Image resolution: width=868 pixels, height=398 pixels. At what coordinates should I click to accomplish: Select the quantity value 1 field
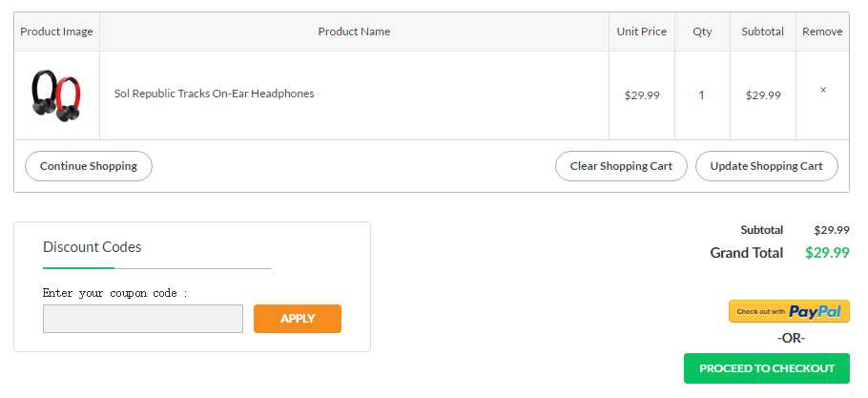coord(701,95)
